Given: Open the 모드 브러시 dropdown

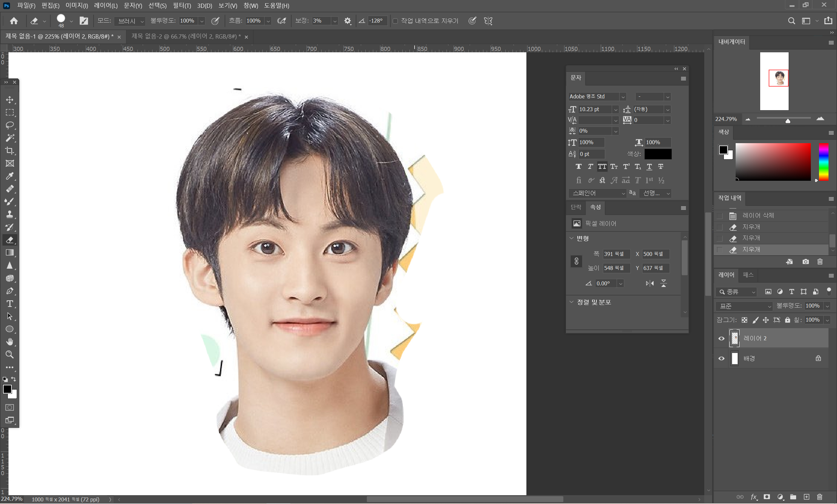Looking at the screenshot, I should (x=130, y=21).
